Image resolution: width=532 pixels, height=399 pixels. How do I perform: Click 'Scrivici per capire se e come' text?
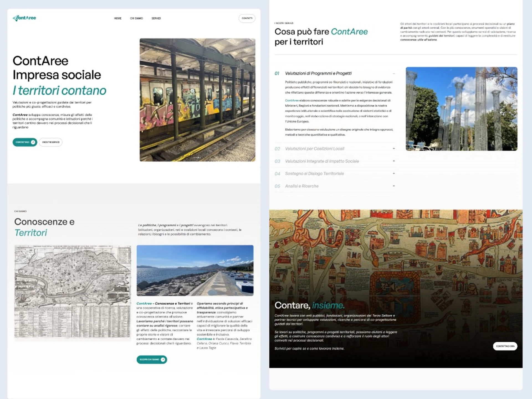point(310,349)
